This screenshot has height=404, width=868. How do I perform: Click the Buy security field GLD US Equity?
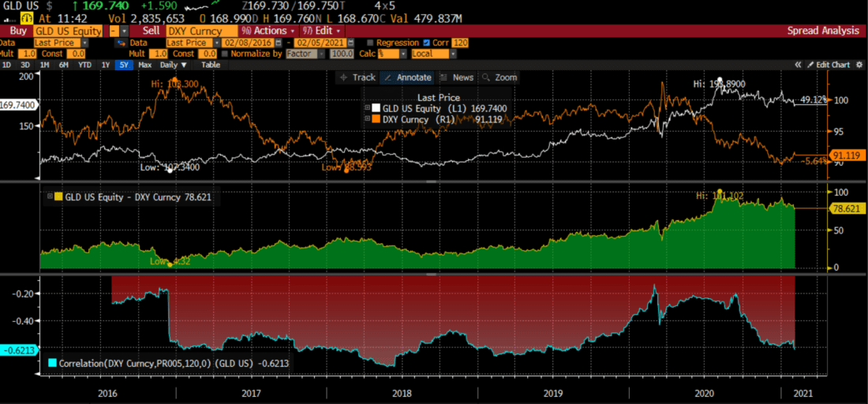pos(68,32)
